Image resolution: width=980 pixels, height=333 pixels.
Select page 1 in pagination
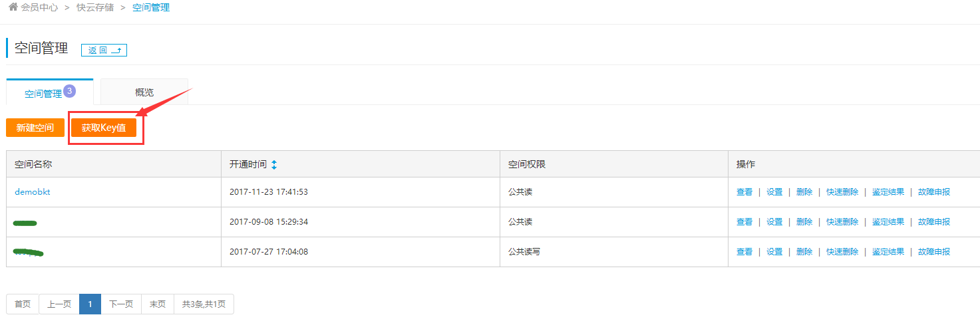[90, 304]
